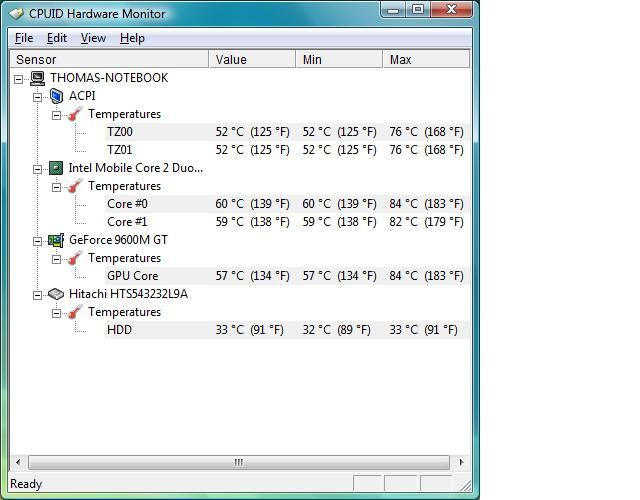Screen dimensions: 640x500
Task: Select the ACPI tree label
Action: tap(82, 96)
